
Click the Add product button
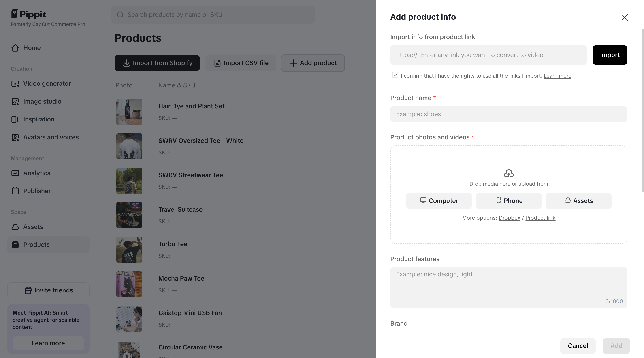click(313, 63)
